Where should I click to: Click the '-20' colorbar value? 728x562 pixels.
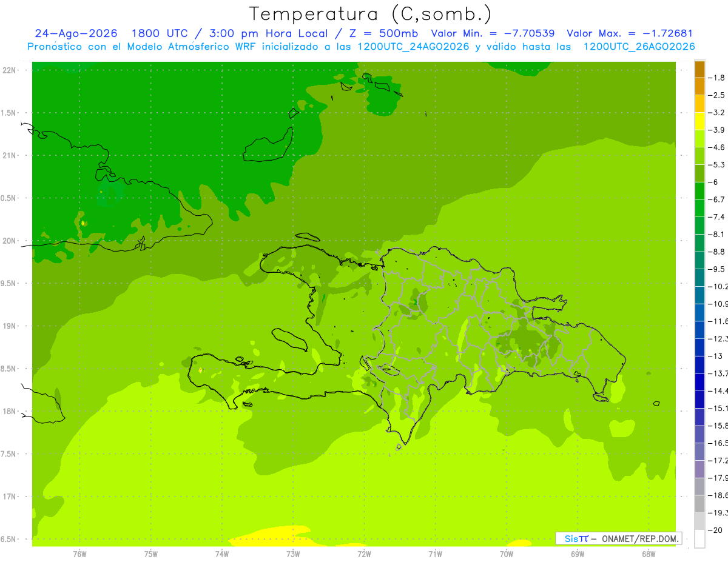(x=716, y=530)
